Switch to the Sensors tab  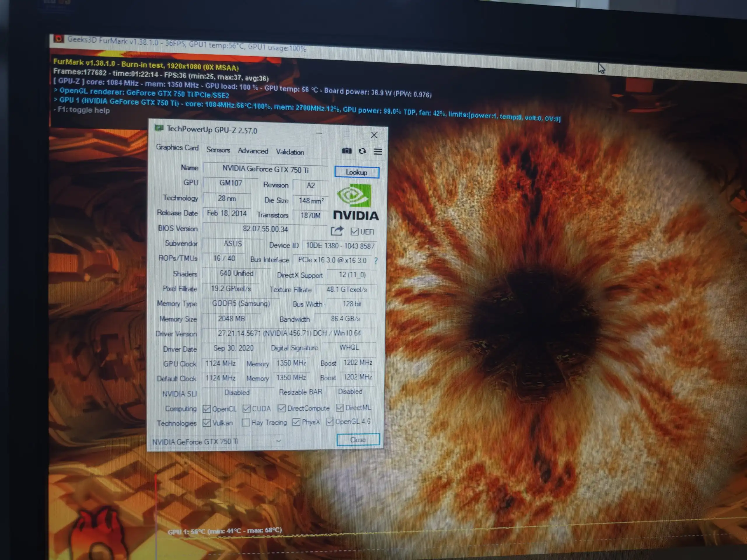(218, 150)
